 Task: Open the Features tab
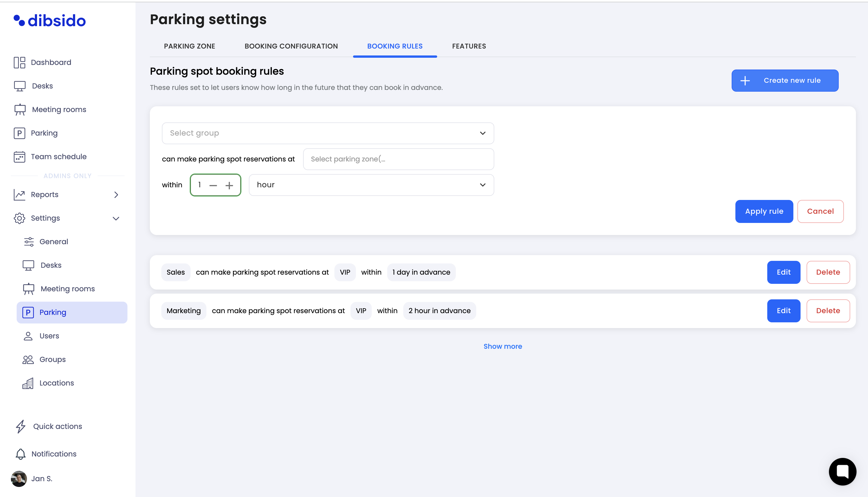[469, 46]
